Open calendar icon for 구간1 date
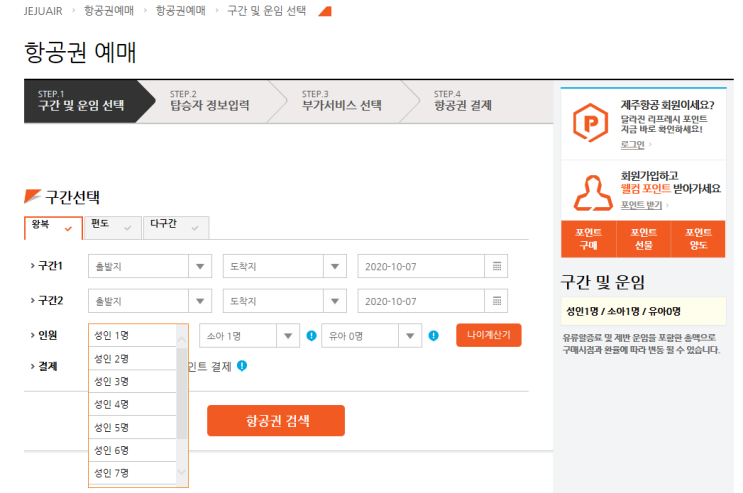The height and width of the screenshot is (493, 743). (x=496, y=266)
